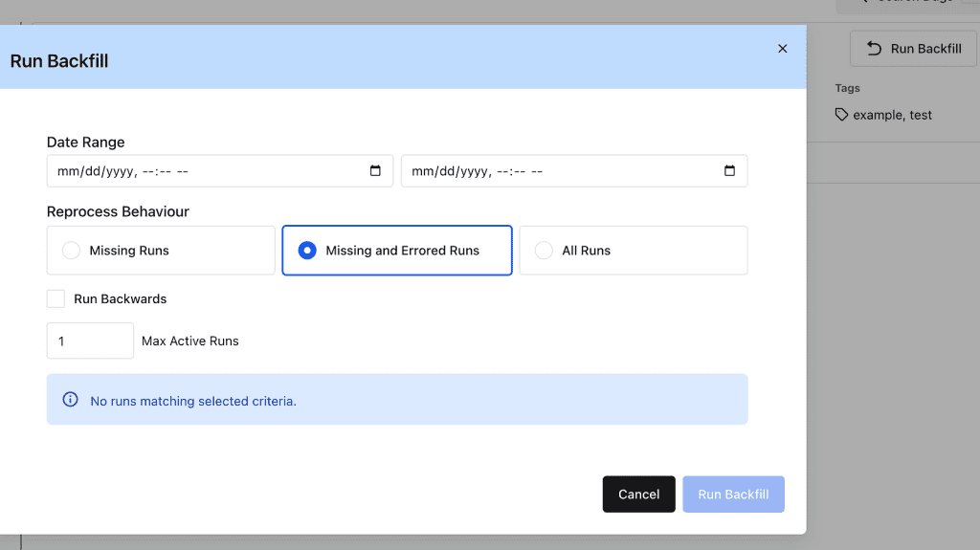Click Run Backfill in the dialog footer
This screenshot has height=550, width=980.
[733, 495]
